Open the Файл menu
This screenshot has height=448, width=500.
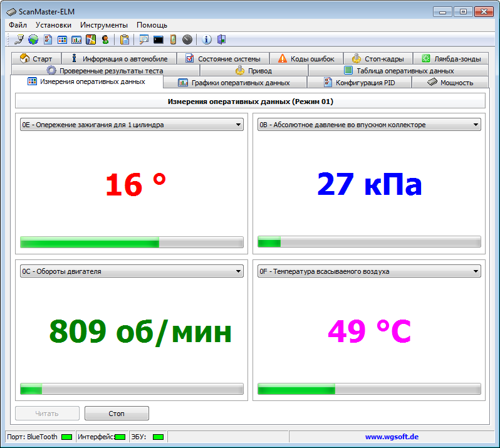click(x=18, y=25)
